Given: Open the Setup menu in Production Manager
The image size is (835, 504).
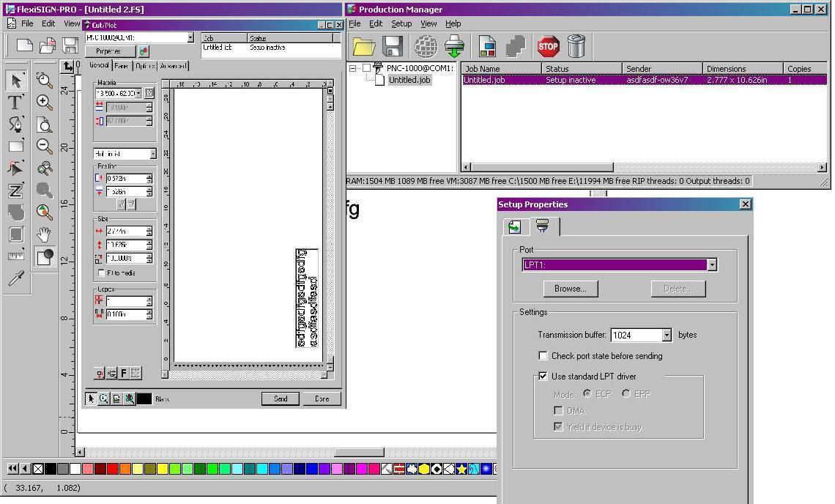Looking at the screenshot, I should (401, 23).
